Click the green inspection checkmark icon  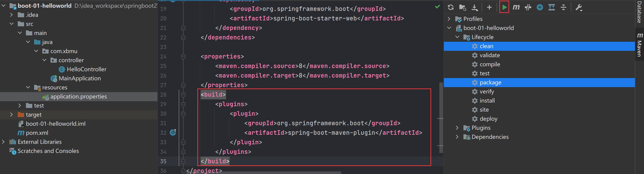[x=437, y=7]
